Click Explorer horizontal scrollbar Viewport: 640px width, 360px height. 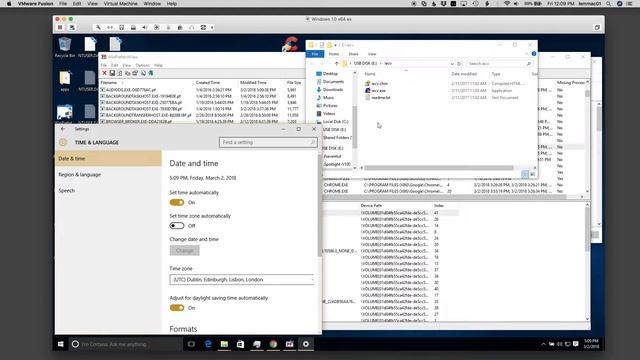[439, 168]
